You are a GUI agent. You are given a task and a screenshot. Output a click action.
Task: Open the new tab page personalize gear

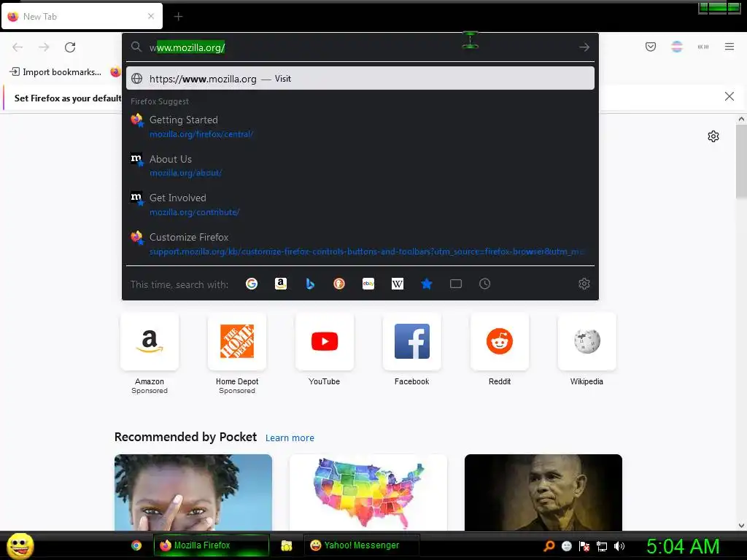[x=713, y=136]
